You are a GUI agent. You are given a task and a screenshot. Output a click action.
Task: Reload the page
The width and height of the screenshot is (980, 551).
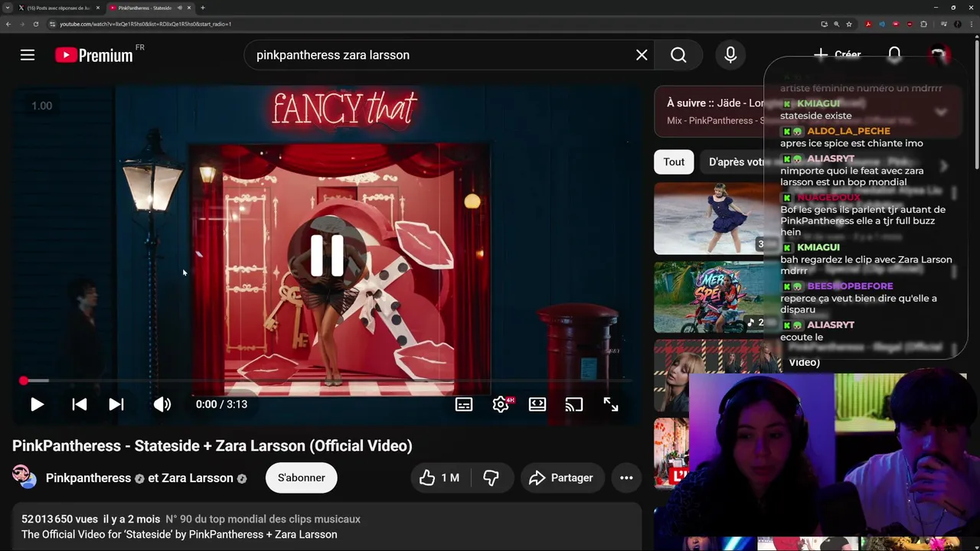(35, 24)
